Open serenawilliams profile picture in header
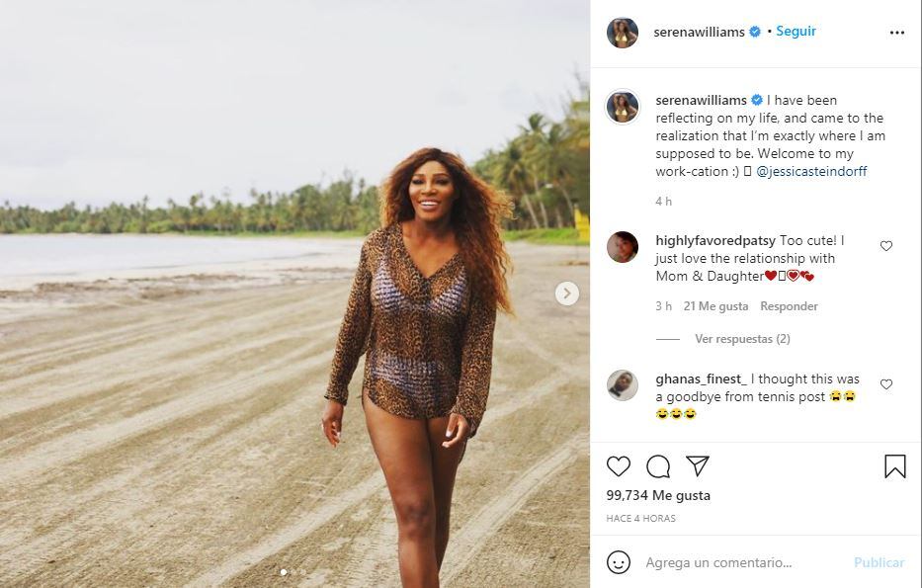 623,33
